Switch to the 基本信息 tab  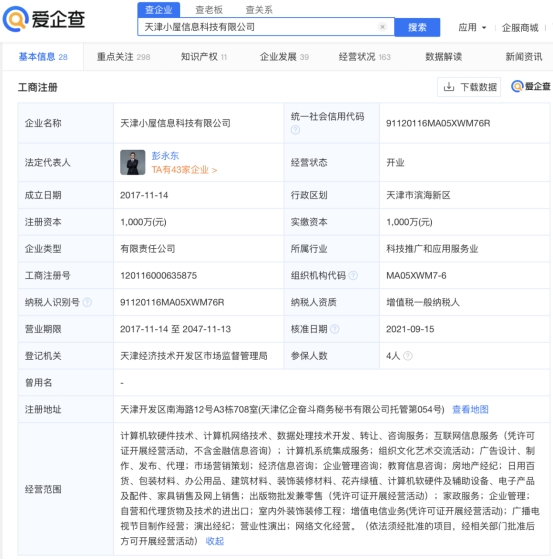[x=43, y=56]
